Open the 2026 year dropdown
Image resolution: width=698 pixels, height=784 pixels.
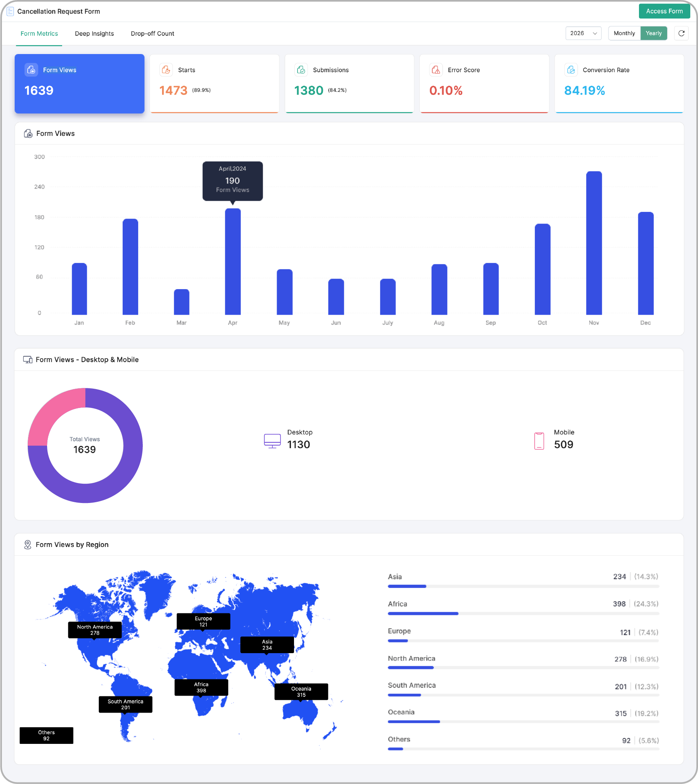[x=583, y=33]
